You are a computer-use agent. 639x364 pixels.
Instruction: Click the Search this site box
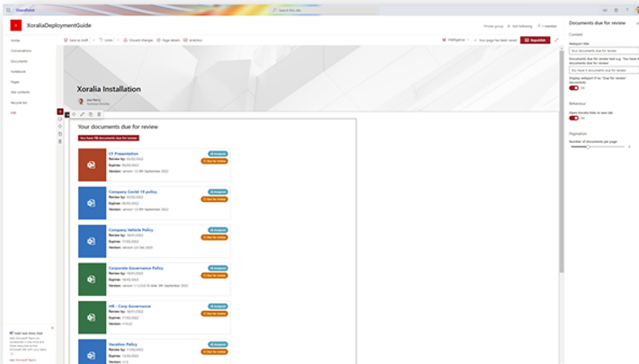[324, 10]
